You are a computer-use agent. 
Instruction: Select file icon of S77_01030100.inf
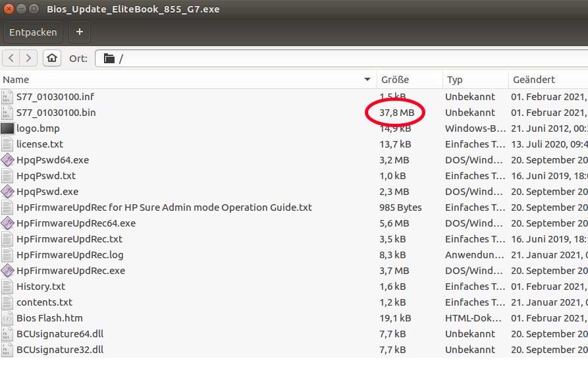pos(7,97)
